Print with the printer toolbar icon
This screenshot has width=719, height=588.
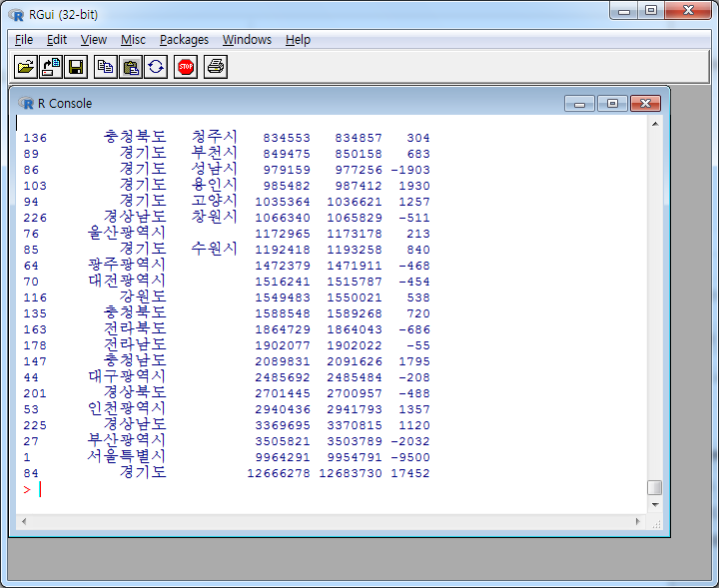coord(216,67)
